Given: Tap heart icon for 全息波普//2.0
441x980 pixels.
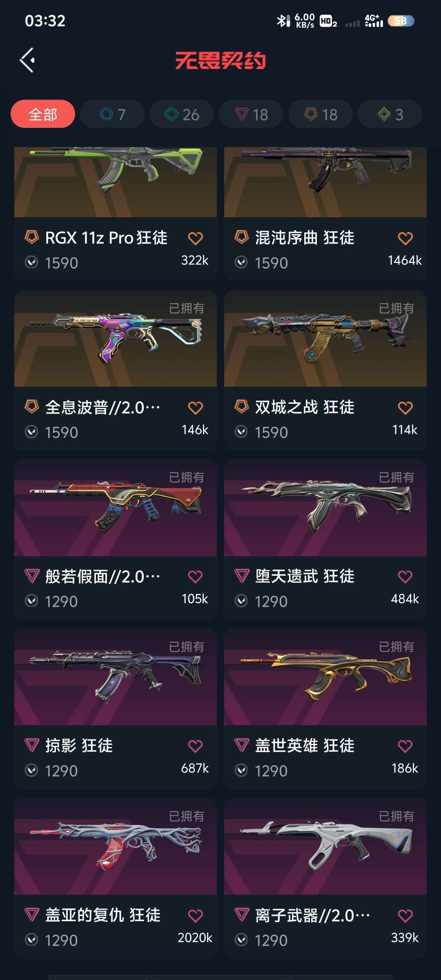Looking at the screenshot, I should coord(195,408).
